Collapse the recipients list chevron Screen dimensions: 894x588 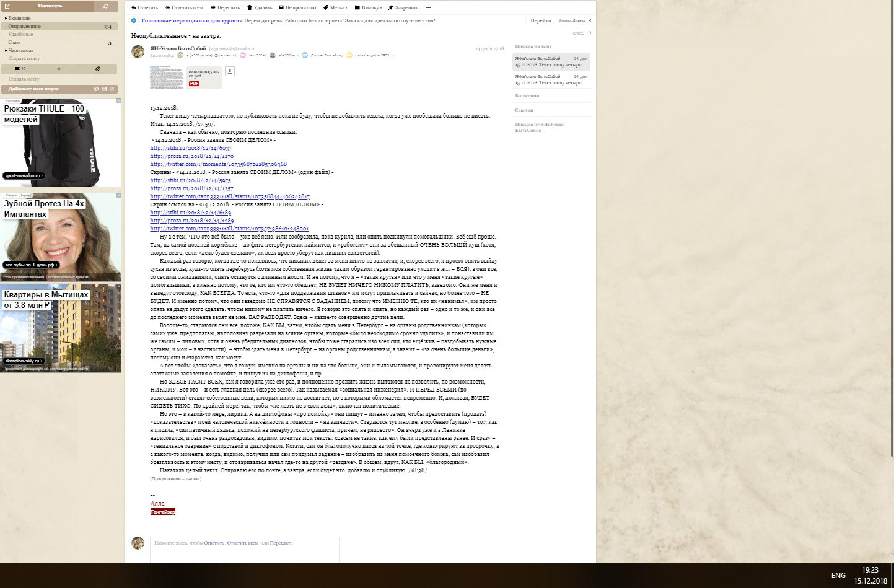click(x=394, y=56)
